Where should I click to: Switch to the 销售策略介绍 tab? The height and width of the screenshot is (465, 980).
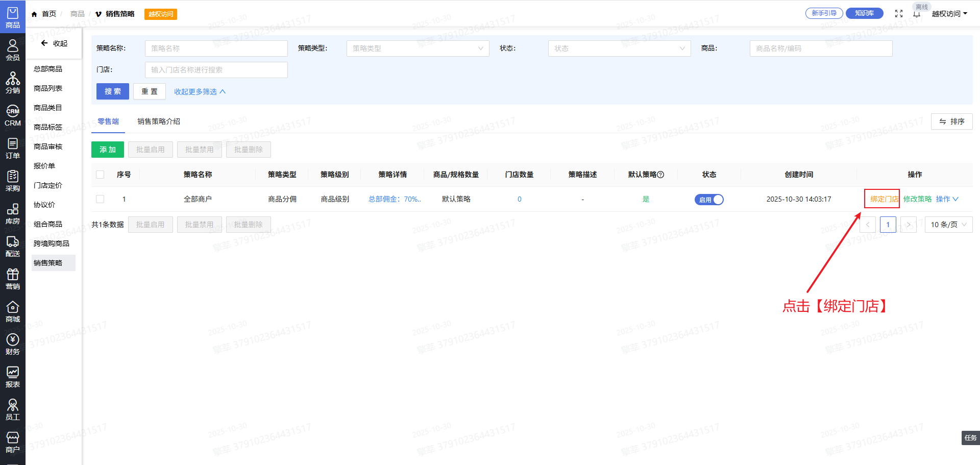[x=159, y=121]
